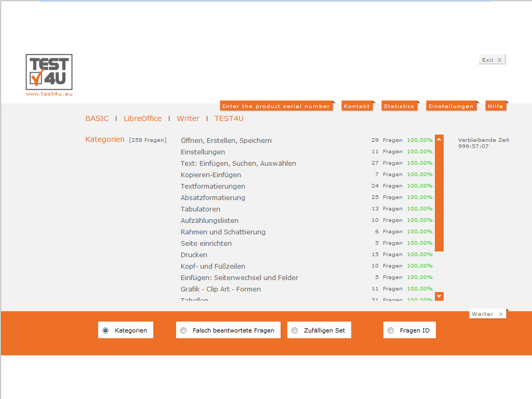Click the Writer breadcrumb
532x399 pixels.
coord(188,118)
